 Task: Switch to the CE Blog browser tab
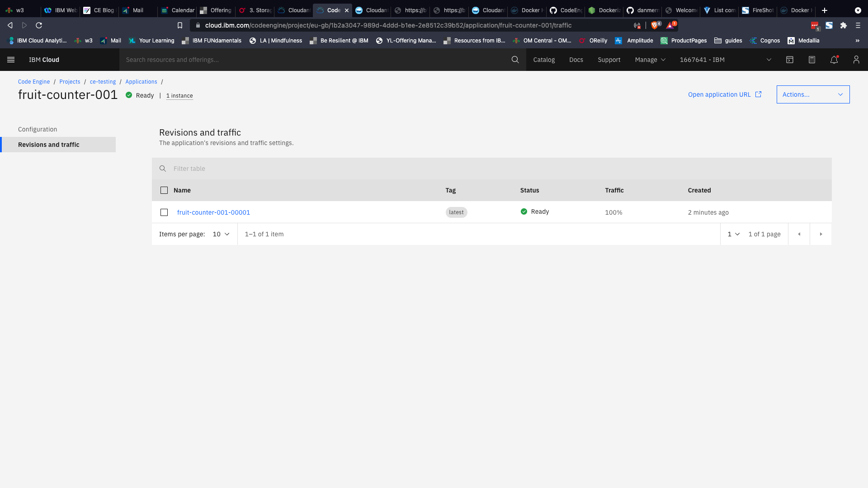(x=99, y=10)
